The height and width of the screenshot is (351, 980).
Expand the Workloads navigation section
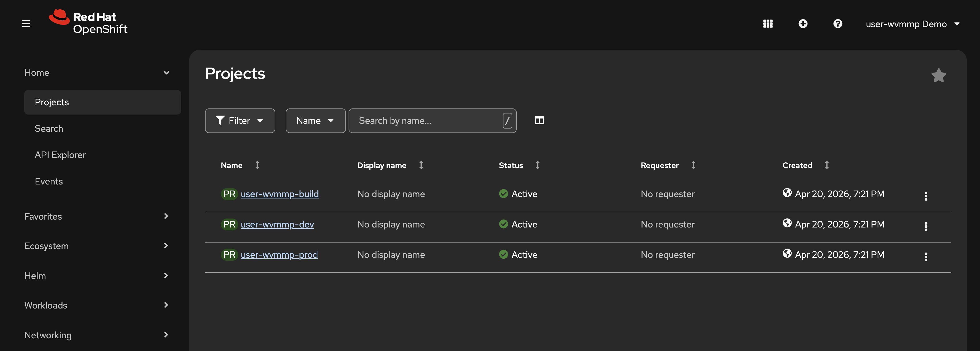(96, 305)
